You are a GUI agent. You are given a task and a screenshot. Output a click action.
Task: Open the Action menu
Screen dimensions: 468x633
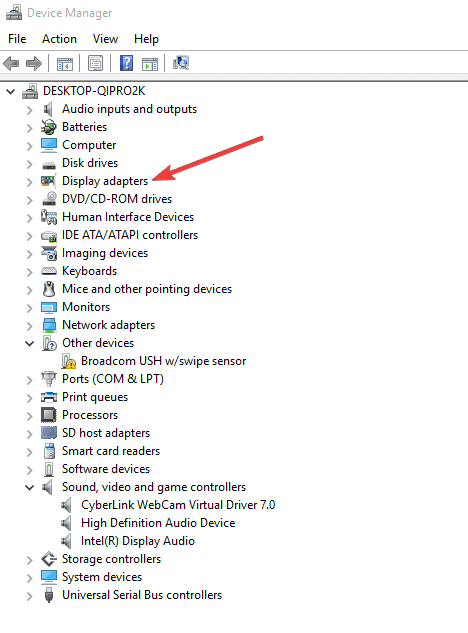pyautogui.click(x=59, y=39)
